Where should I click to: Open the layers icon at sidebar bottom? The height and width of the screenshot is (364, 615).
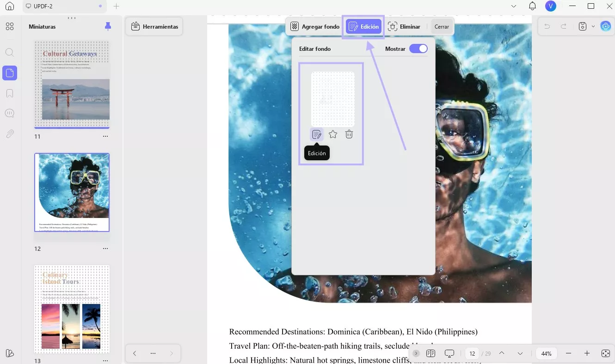pyautogui.click(x=10, y=353)
